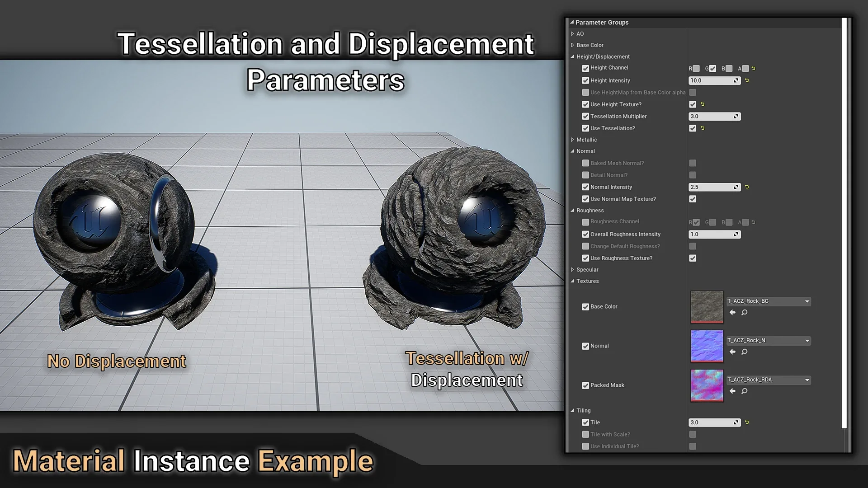Open the T_ACZ_Rock_BC texture dropdown
The width and height of the screenshot is (868, 488).
[x=807, y=301]
